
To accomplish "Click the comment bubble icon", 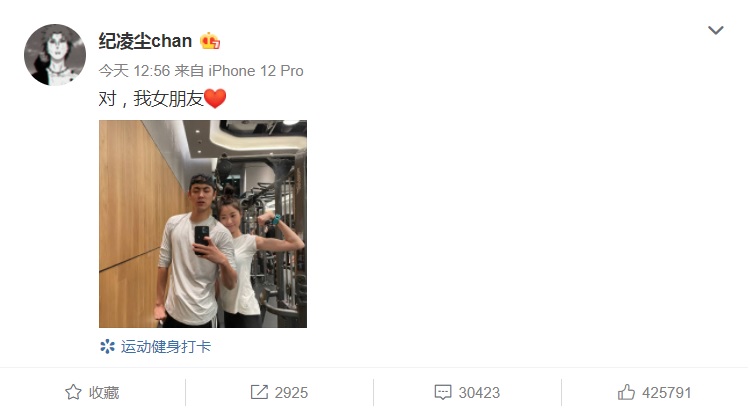I will (443, 392).
